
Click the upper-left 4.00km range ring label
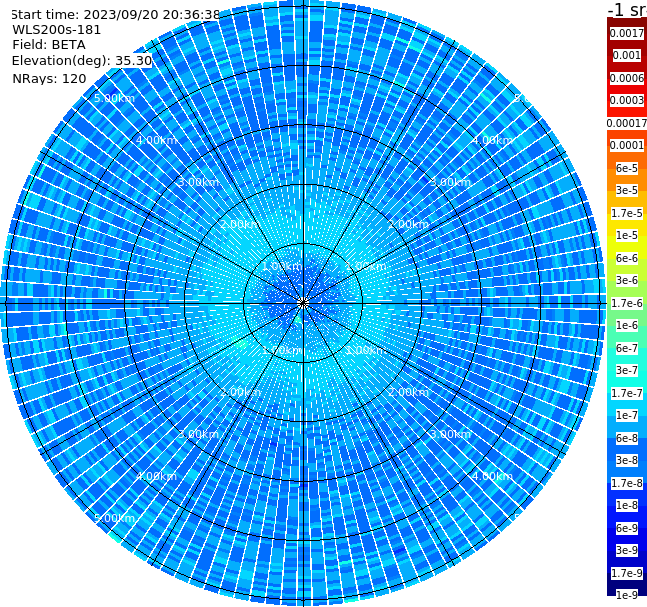156,140
